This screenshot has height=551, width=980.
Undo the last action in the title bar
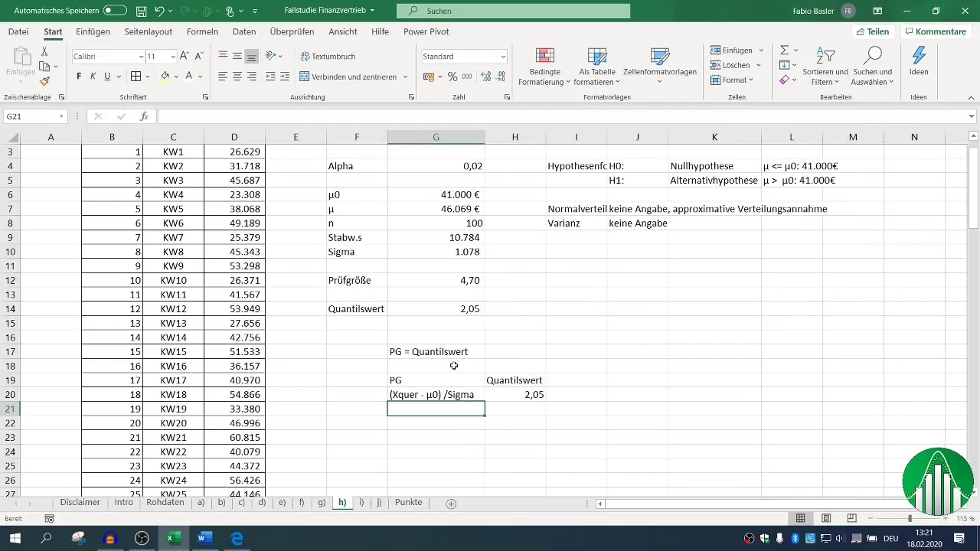[159, 11]
